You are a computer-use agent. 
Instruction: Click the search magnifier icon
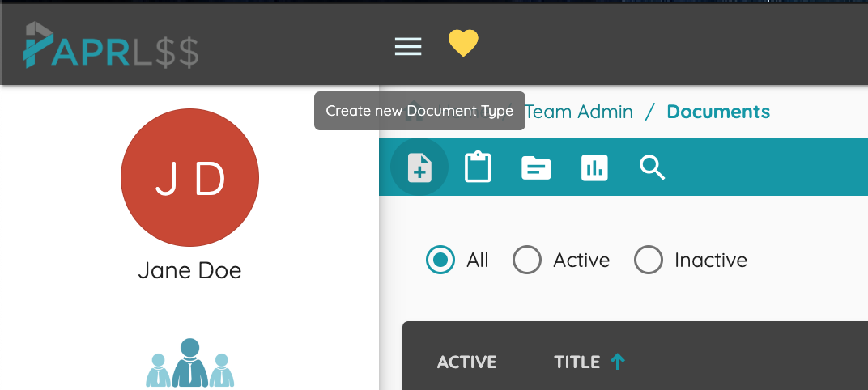click(652, 167)
